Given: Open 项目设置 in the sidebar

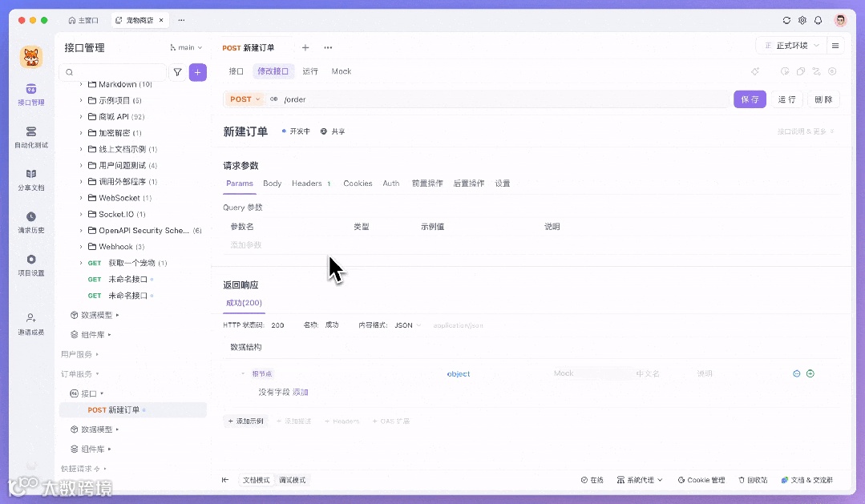Looking at the screenshot, I should [x=31, y=264].
